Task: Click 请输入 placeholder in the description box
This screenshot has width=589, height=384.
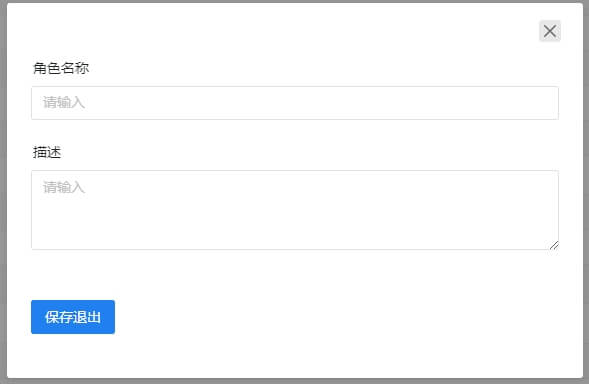Action: click(64, 187)
